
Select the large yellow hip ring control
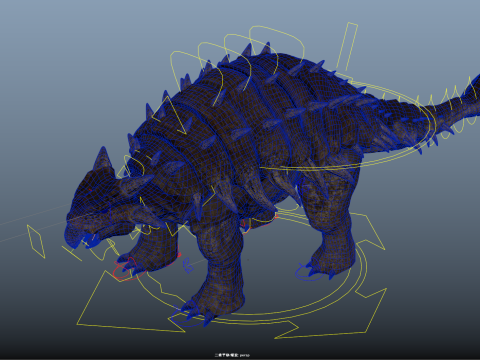(x=347, y=125)
